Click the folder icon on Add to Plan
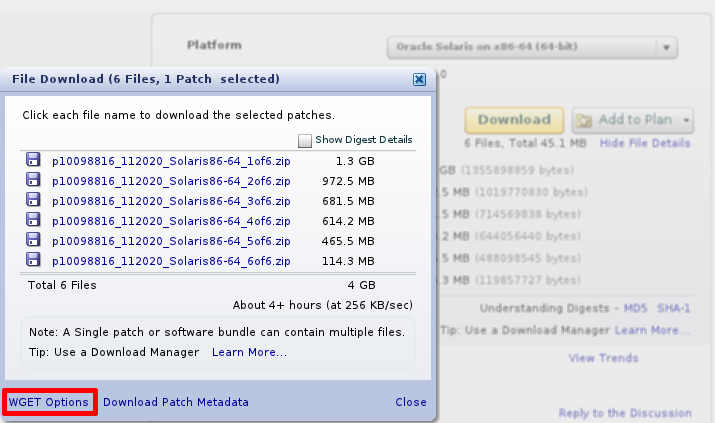Image resolution: width=715 pixels, height=423 pixels. click(x=584, y=120)
